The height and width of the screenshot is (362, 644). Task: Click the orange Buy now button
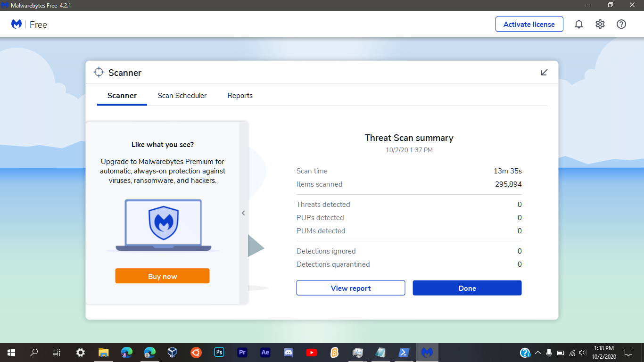(162, 276)
